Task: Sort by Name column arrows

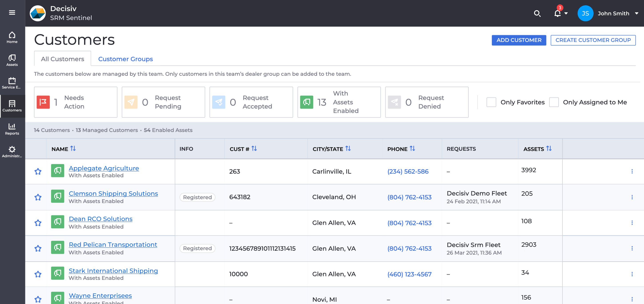Action: pyautogui.click(x=73, y=149)
